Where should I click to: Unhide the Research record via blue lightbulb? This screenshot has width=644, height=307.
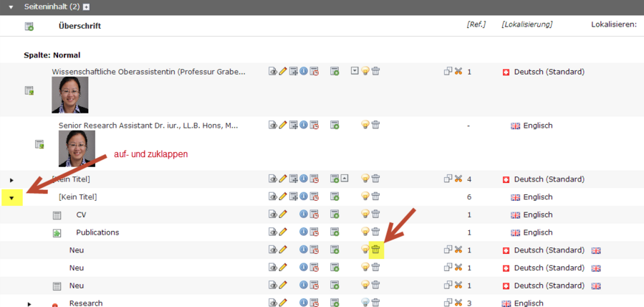tap(365, 303)
